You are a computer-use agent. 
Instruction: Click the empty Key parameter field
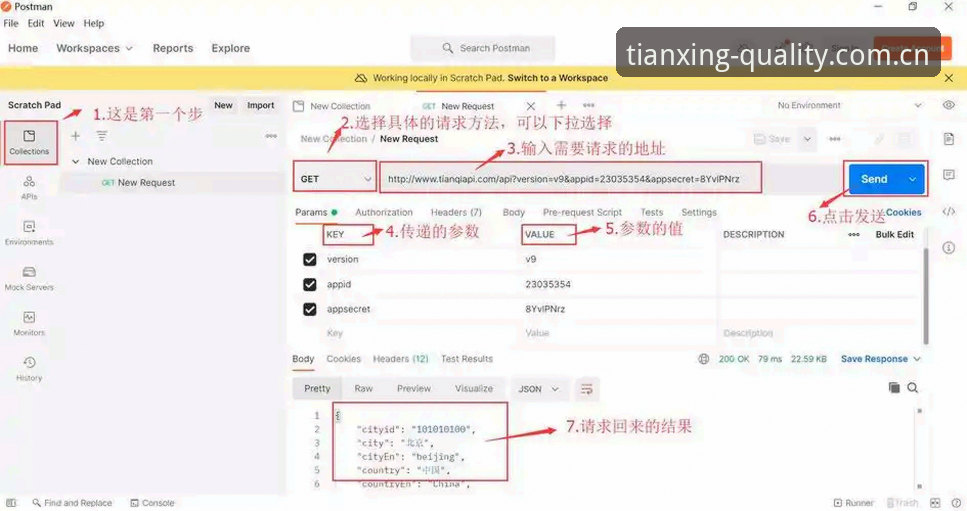click(x=419, y=333)
